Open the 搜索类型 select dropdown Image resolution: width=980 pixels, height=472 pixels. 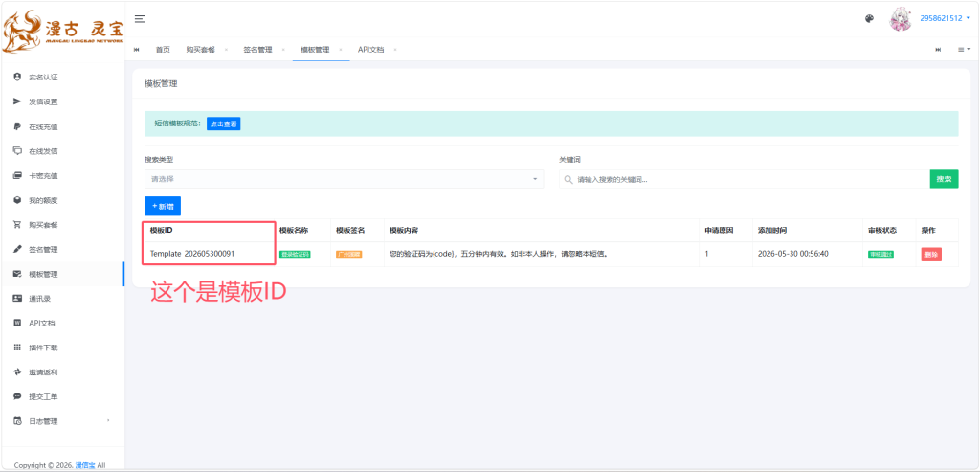tap(344, 179)
